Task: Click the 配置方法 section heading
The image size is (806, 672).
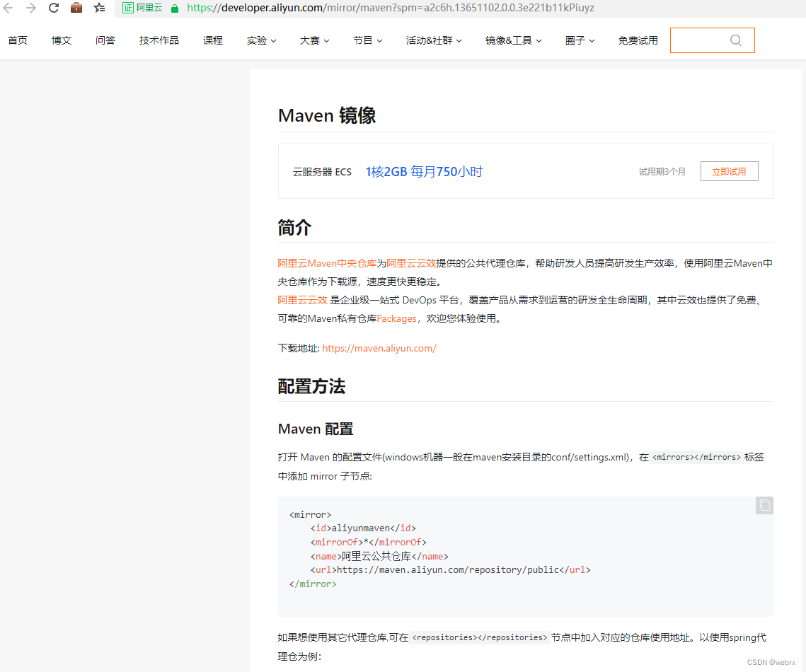Action: pyautogui.click(x=311, y=386)
